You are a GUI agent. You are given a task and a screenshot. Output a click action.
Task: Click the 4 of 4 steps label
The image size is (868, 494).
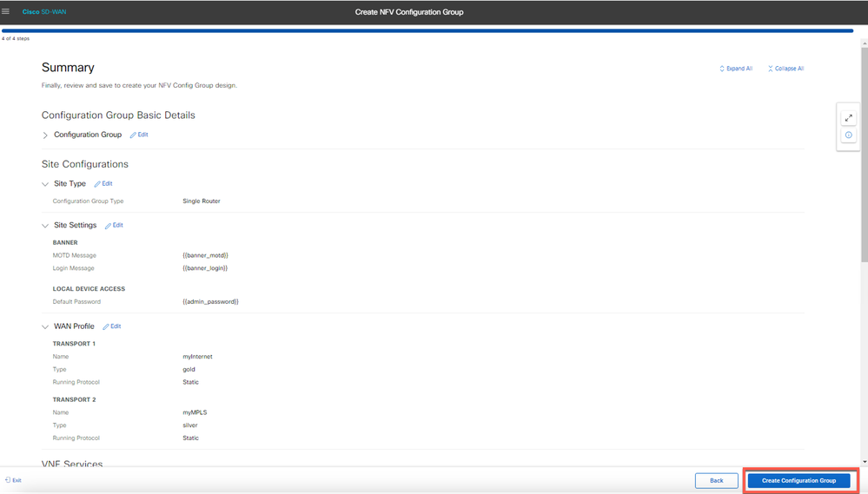click(16, 39)
